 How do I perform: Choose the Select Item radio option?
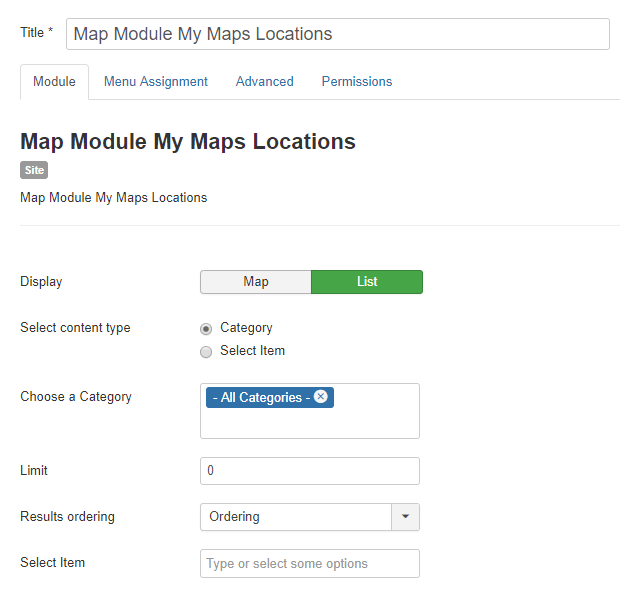pos(206,351)
